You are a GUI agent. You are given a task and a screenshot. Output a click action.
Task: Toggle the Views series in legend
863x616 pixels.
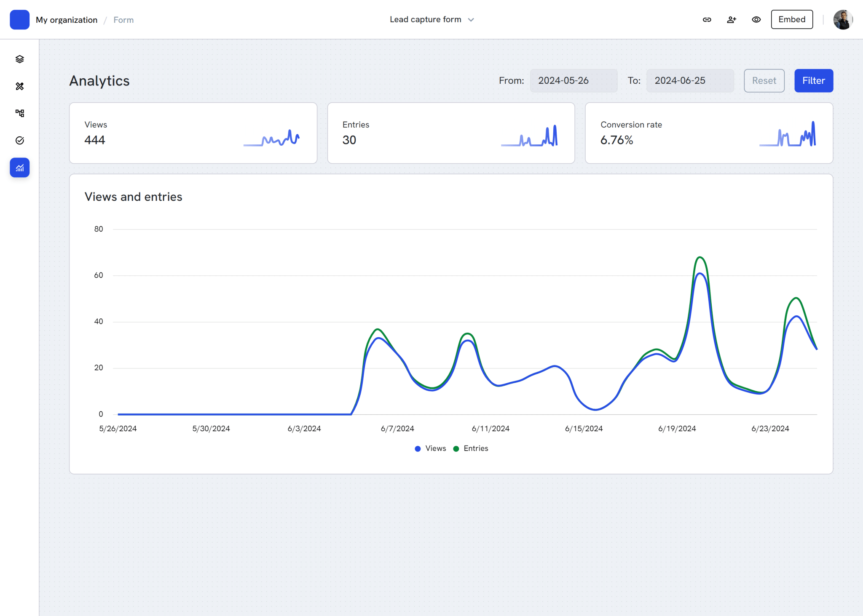[431, 448]
